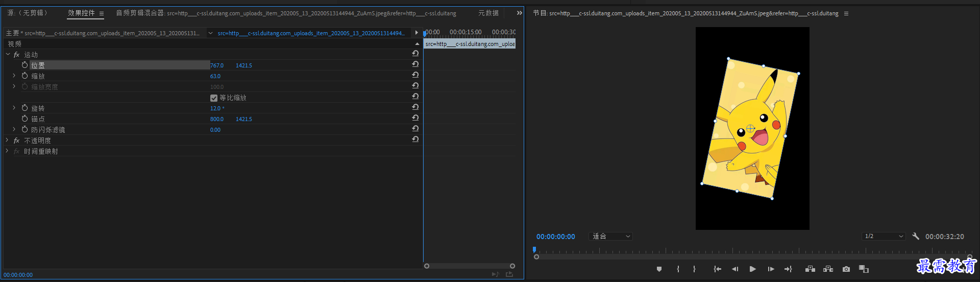Image resolution: width=980 pixels, height=282 pixels.
Task: Toggle the fx switch for 时间重映射
Action: pyautogui.click(x=17, y=151)
